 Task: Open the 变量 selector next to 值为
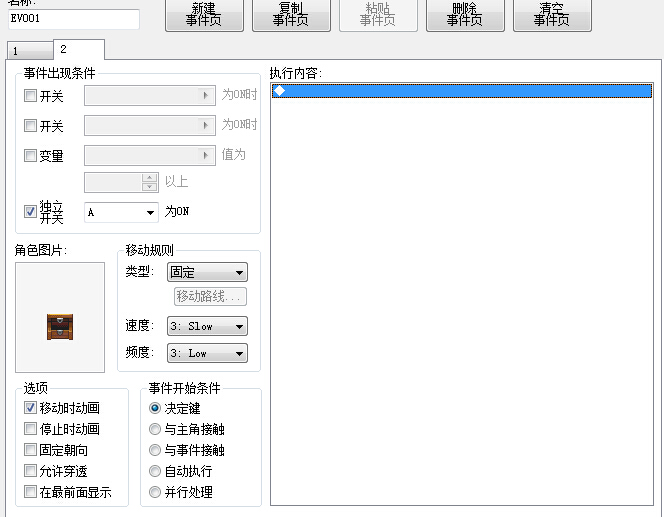pos(150,155)
